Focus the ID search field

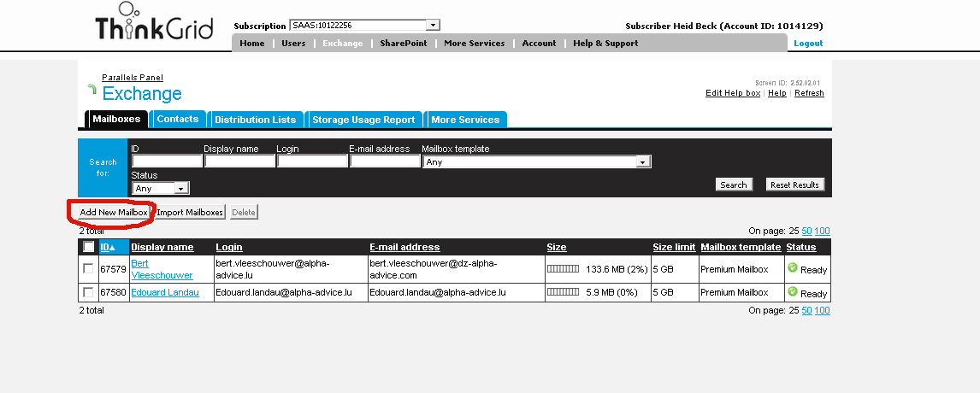[x=167, y=161]
